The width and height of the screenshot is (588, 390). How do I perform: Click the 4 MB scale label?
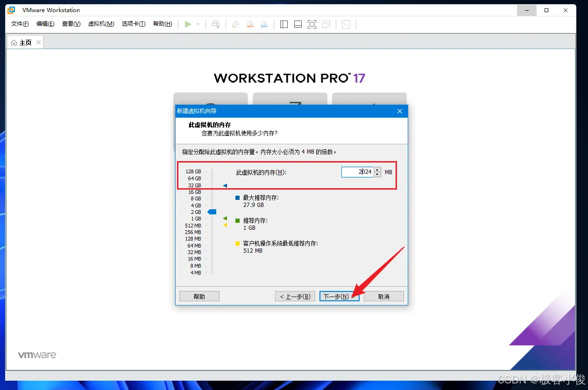196,272
